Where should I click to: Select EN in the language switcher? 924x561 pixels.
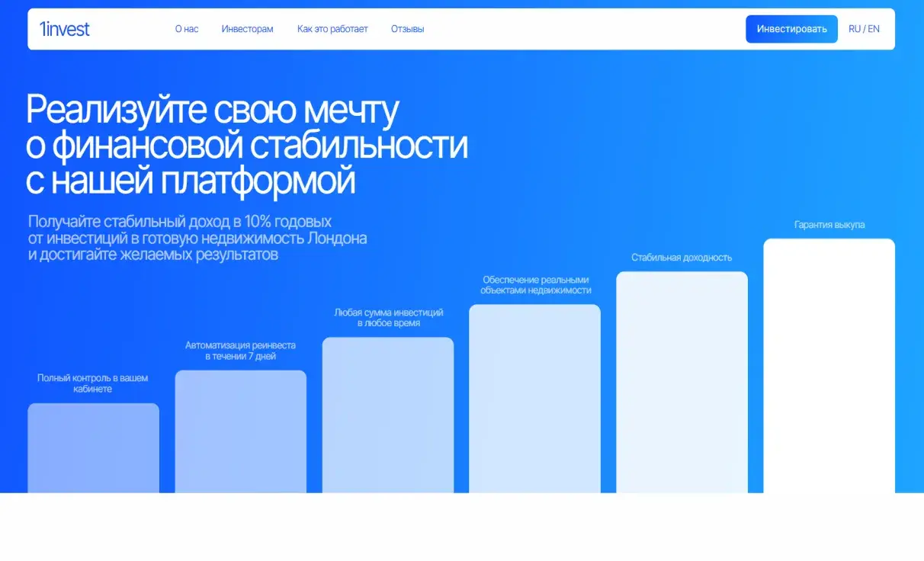pos(874,29)
